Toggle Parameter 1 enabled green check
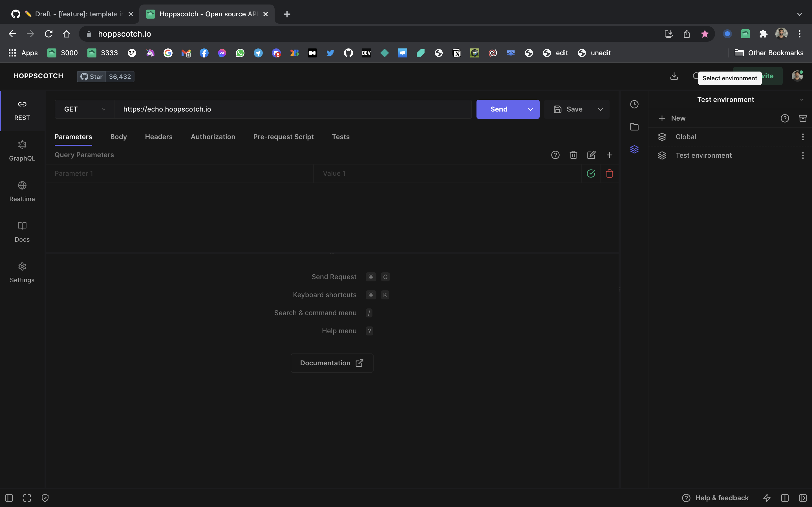812x507 pixels. click(x=591, y=173)
